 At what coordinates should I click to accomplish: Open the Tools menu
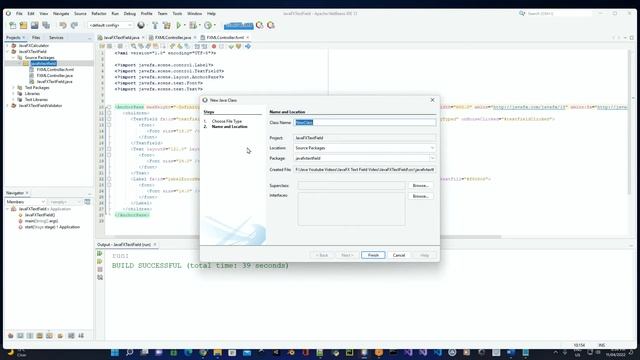pos(177,13)
